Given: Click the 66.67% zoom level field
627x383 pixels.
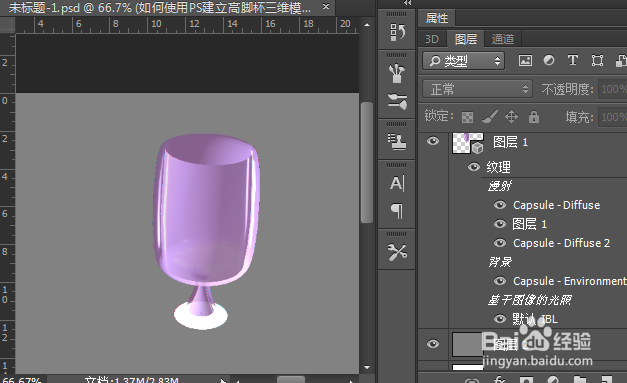Looking at the screenshot, I should [x=22, y=379].
